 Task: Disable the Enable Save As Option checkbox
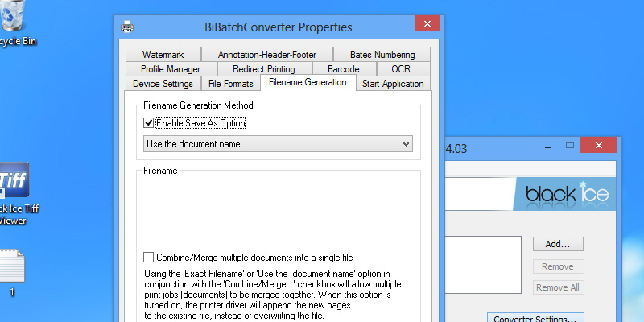pos(148,123)
